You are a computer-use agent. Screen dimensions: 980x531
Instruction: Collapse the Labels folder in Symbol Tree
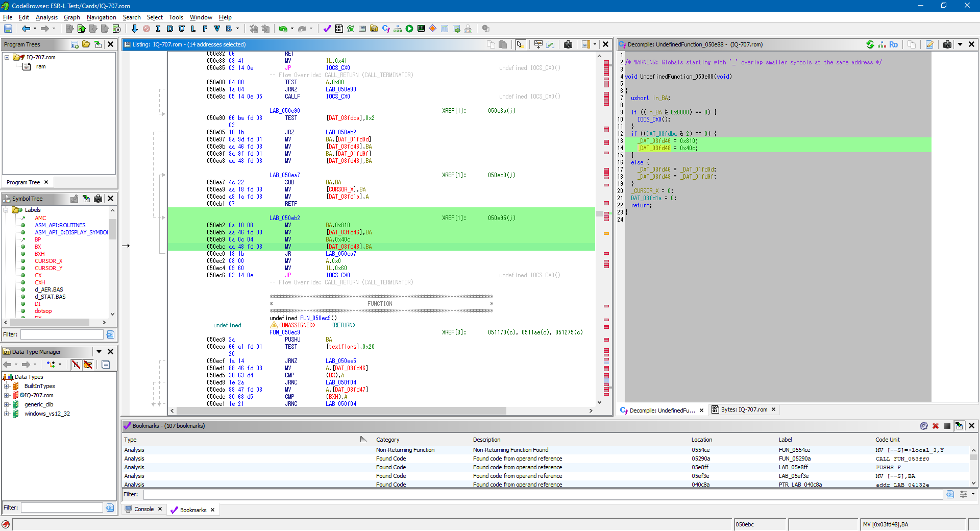pyautogui.click(x=7, y=210)
